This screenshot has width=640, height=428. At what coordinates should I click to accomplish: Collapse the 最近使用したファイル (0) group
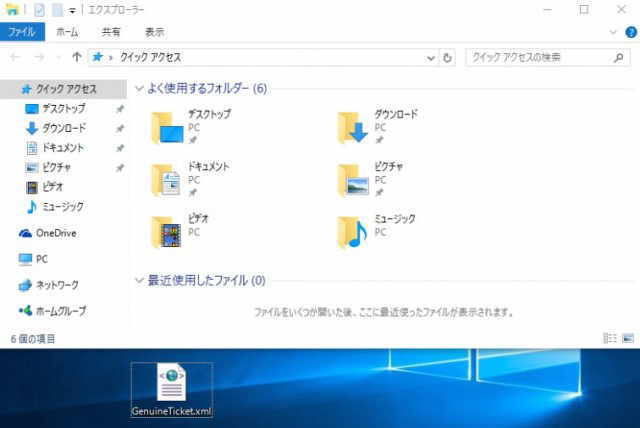click(x=140, y=280)
